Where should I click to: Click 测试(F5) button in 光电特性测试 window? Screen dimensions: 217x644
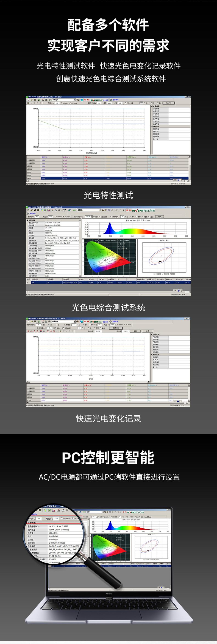[x=169, y=103]
